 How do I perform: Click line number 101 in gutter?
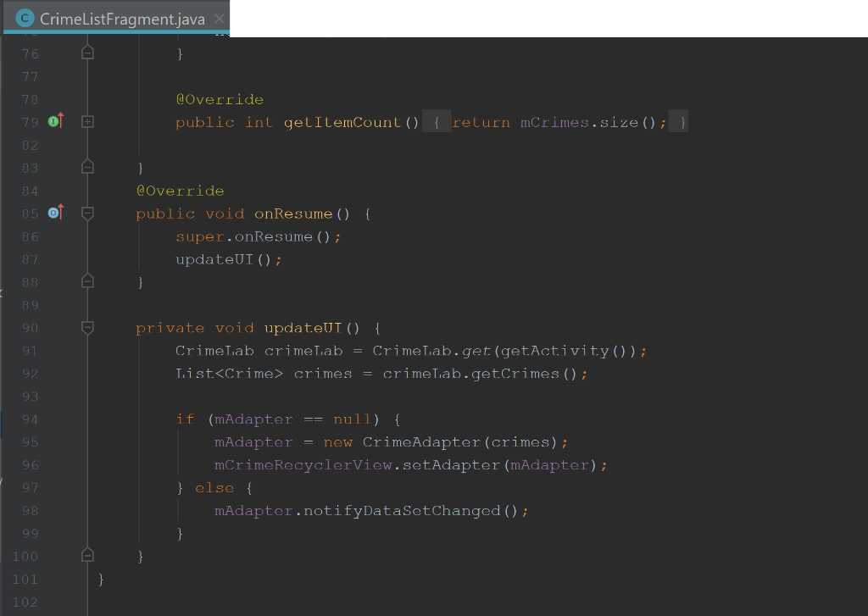point(25,580)
